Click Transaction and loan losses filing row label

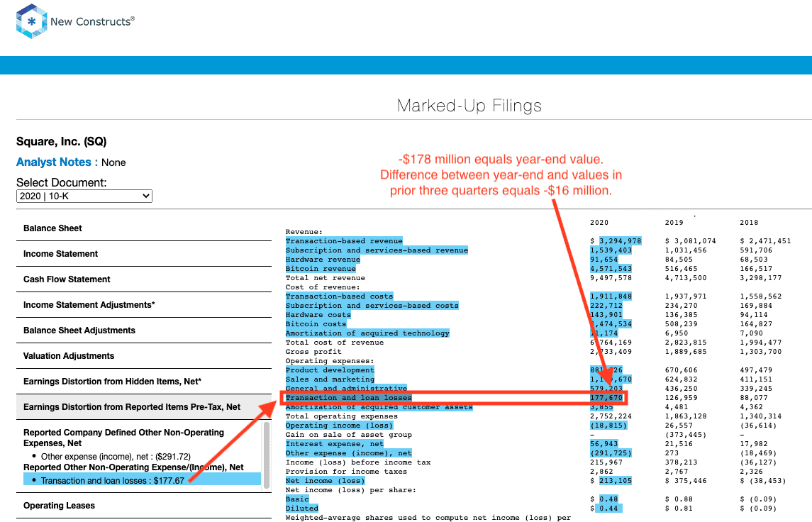click(x=348, y=398)
